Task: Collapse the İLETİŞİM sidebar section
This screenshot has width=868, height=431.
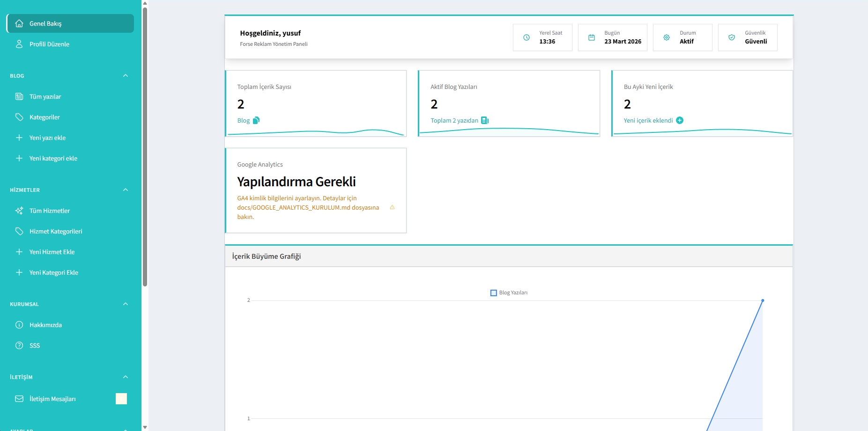Action: pyautogui.click(x=125, y=377)
